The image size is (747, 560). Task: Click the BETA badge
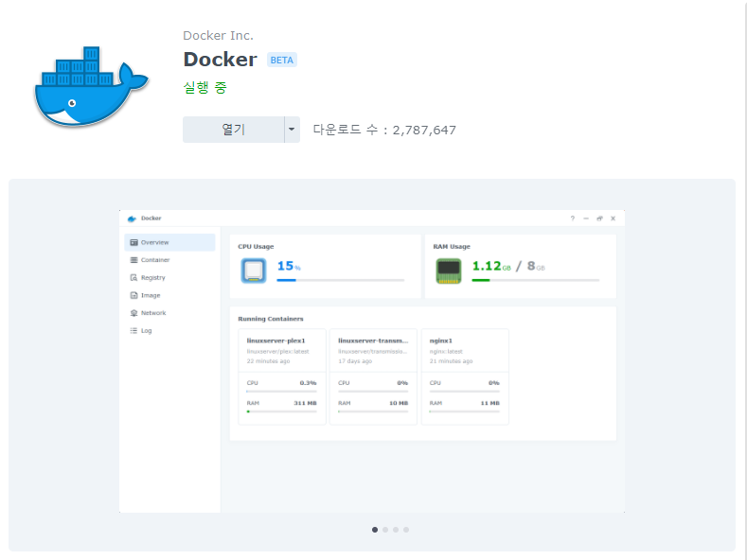[281, 60]
